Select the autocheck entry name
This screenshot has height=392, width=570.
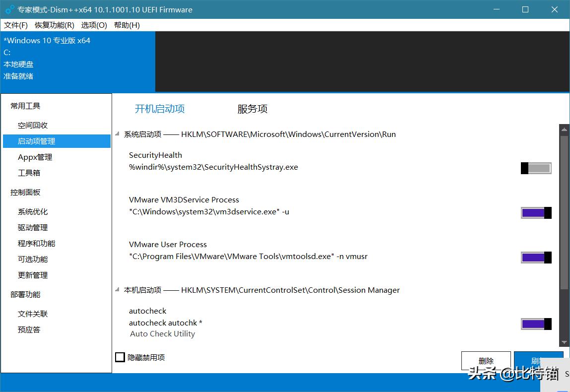tap(148, 311)
